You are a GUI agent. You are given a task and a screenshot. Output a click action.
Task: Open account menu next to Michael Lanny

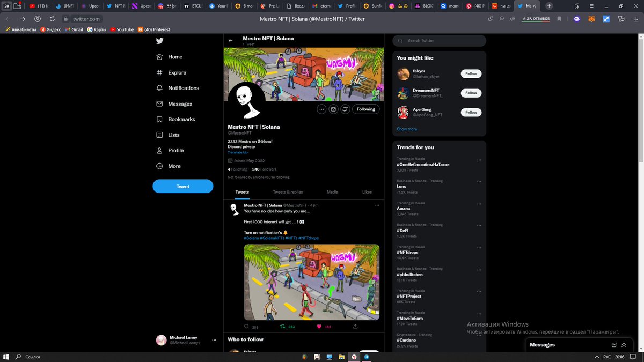click(x=214, y=340)
